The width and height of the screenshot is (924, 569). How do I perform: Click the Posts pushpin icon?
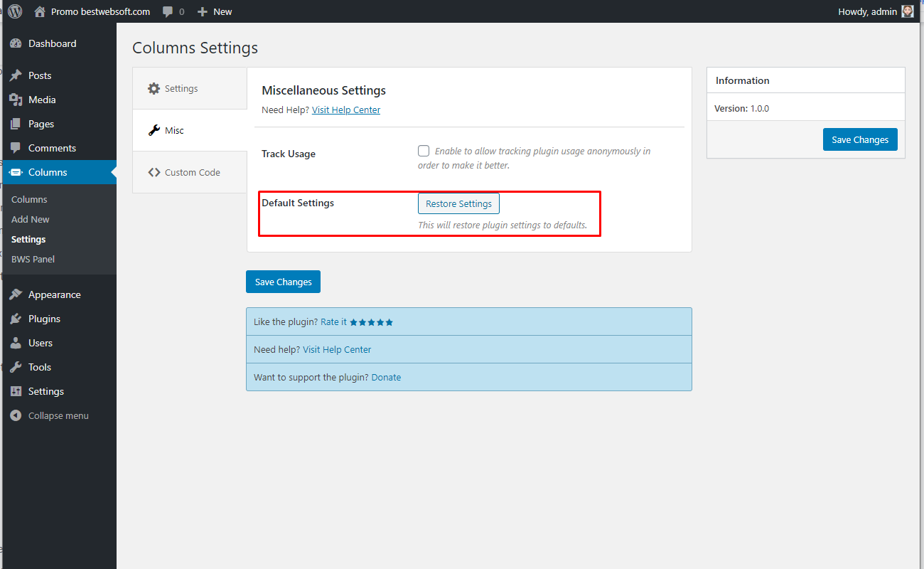pos(16,75)
